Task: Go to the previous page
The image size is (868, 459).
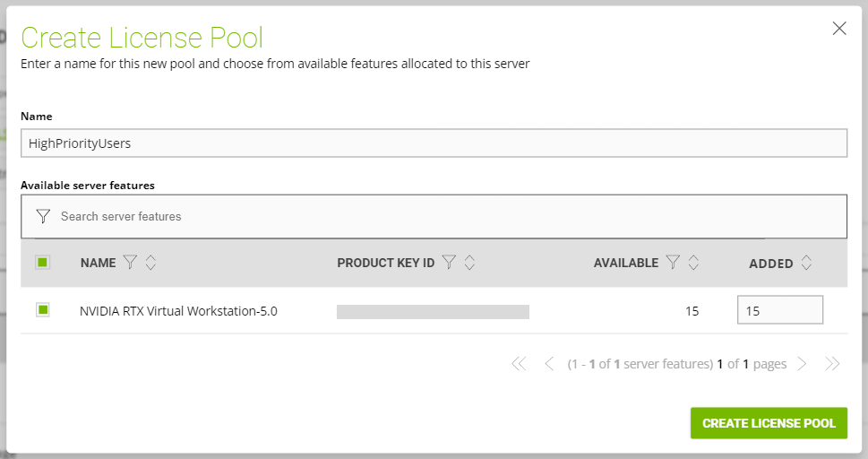Action: pyautogui.click(x=549, y=364)
